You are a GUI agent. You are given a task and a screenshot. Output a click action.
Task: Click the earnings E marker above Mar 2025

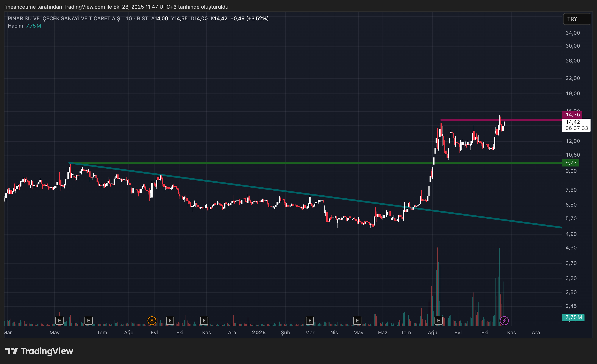coord(310,321)
